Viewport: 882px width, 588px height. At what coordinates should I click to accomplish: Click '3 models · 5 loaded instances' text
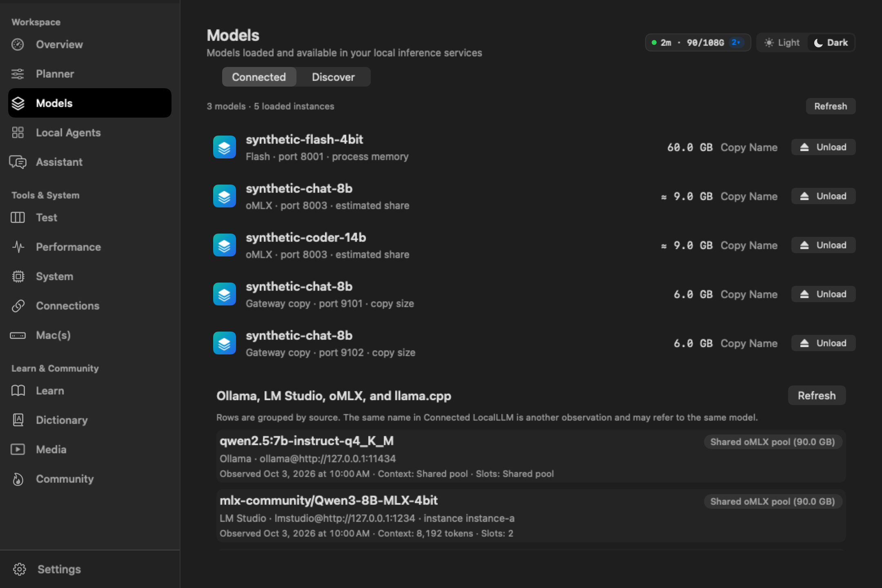point(270,106)
